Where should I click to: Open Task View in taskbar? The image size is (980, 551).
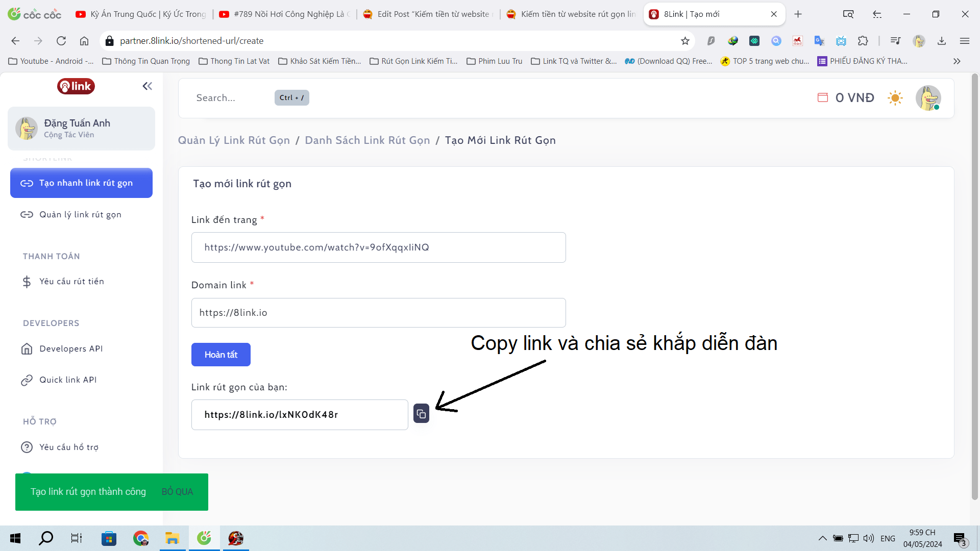pos(77,538)
